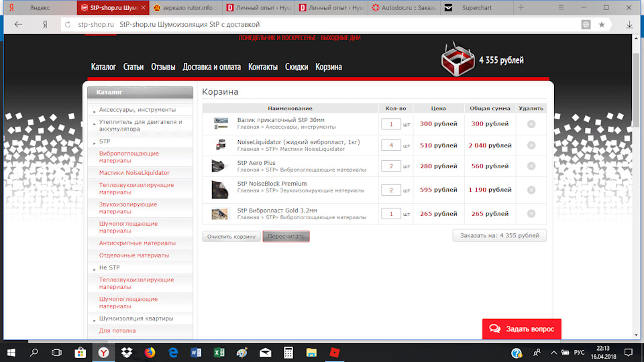The width and height of the screenshot is (644, 362).
Task: Click quantity field for StP Aero Plus
Action: pos(390,166)
